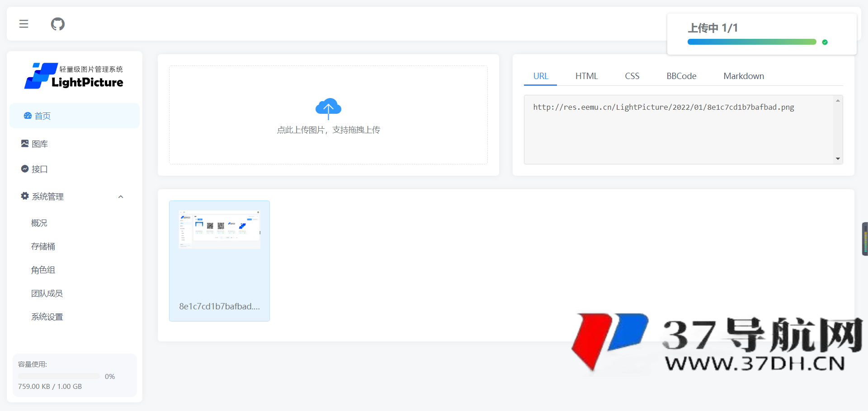This screenshot has width=868, height=411.
Task: Go to 角色组 role groups
Action: tap(43, 270)
